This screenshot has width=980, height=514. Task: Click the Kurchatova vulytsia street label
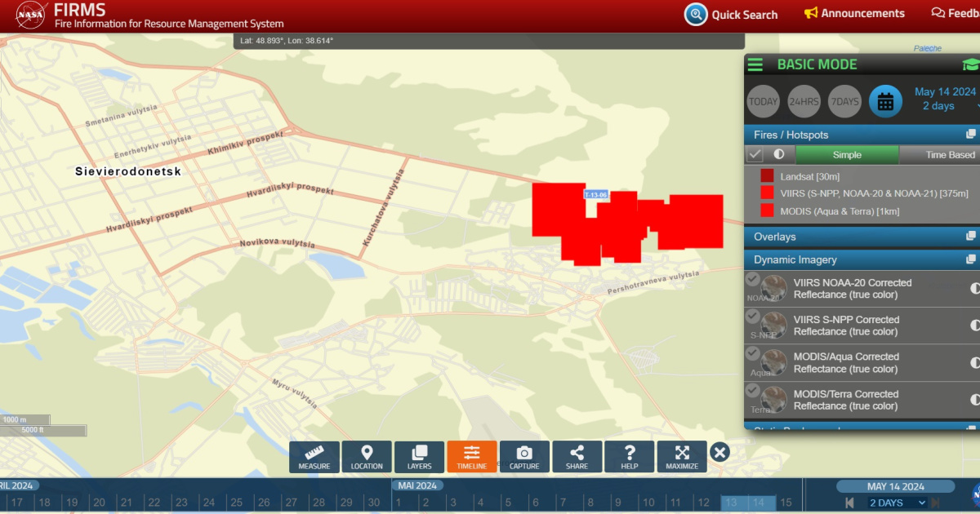click(x=384, y=209)
